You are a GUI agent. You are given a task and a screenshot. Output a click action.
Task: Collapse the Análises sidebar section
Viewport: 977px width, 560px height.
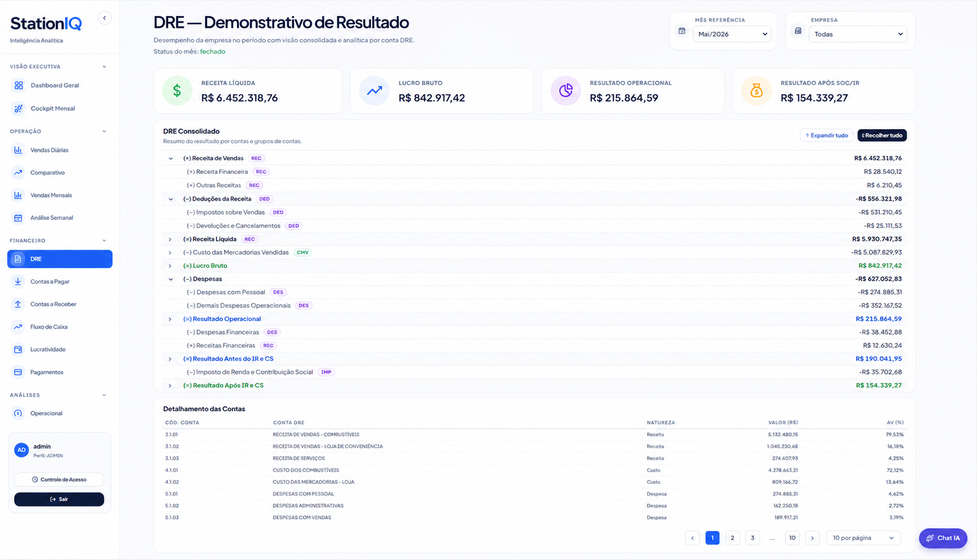104,395
